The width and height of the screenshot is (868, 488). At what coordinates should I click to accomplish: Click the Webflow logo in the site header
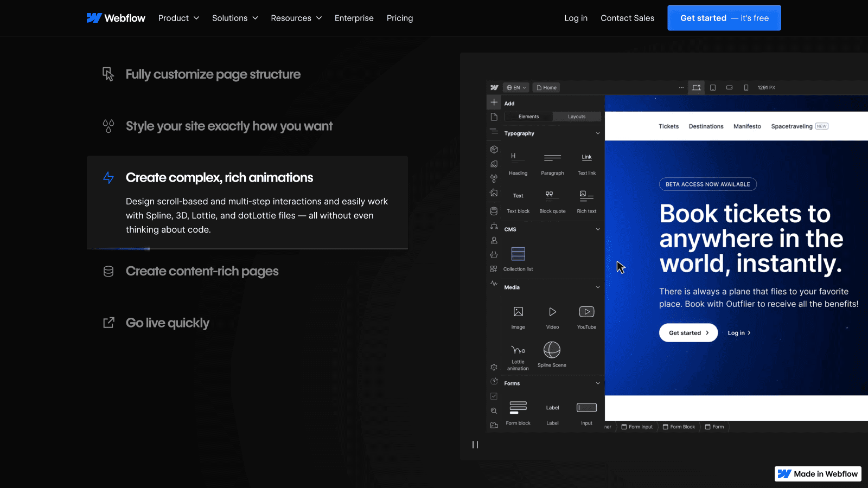pyautogui.click(x=116, y=18)
